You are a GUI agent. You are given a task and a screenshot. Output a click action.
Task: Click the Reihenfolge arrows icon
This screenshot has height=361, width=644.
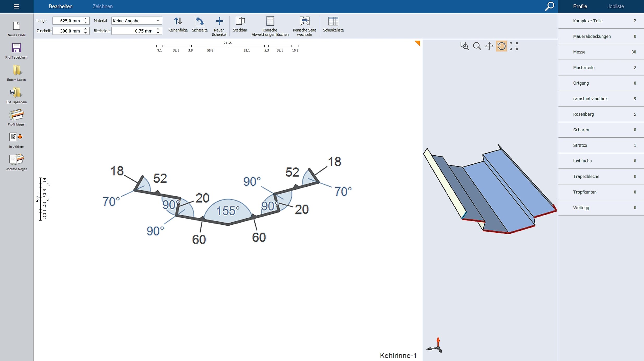(x=178, y=21)
